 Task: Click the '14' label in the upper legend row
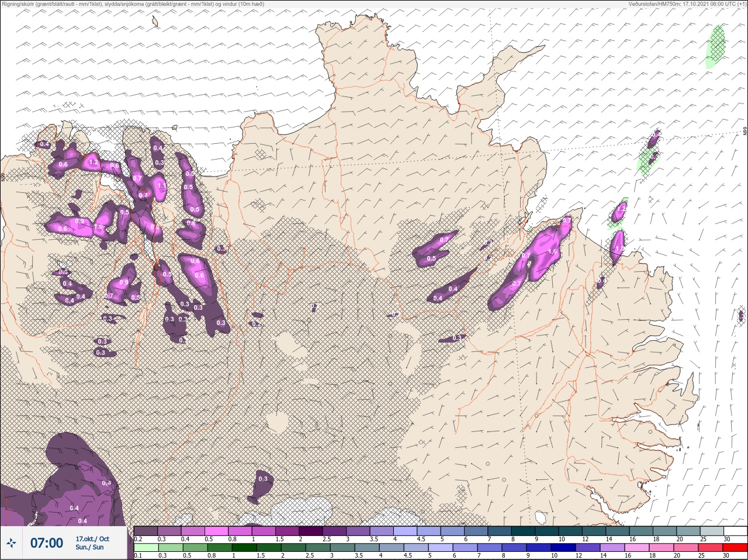click(609, 539)
